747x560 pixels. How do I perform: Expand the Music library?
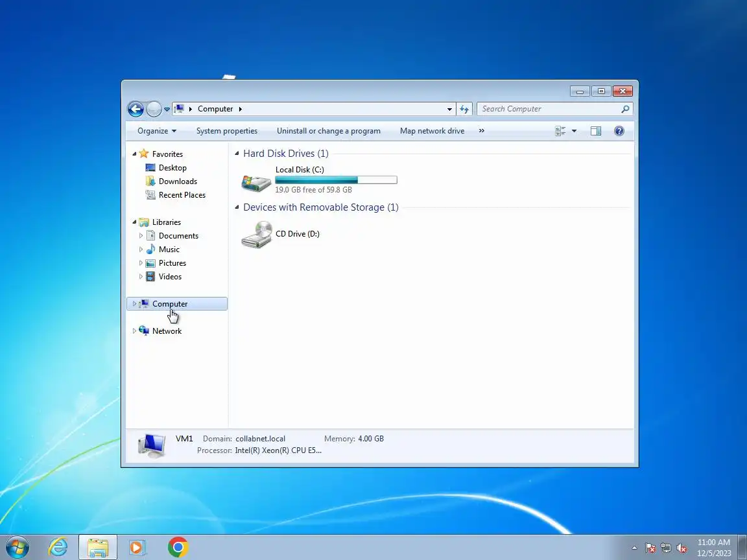pyautogui.click(x=141, y=250)
